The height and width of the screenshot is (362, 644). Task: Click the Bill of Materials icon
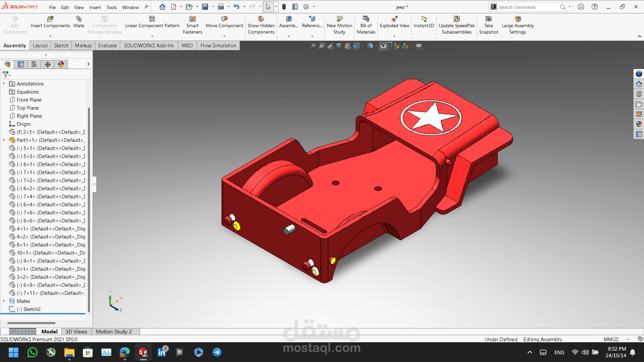[x=366, y=19]
